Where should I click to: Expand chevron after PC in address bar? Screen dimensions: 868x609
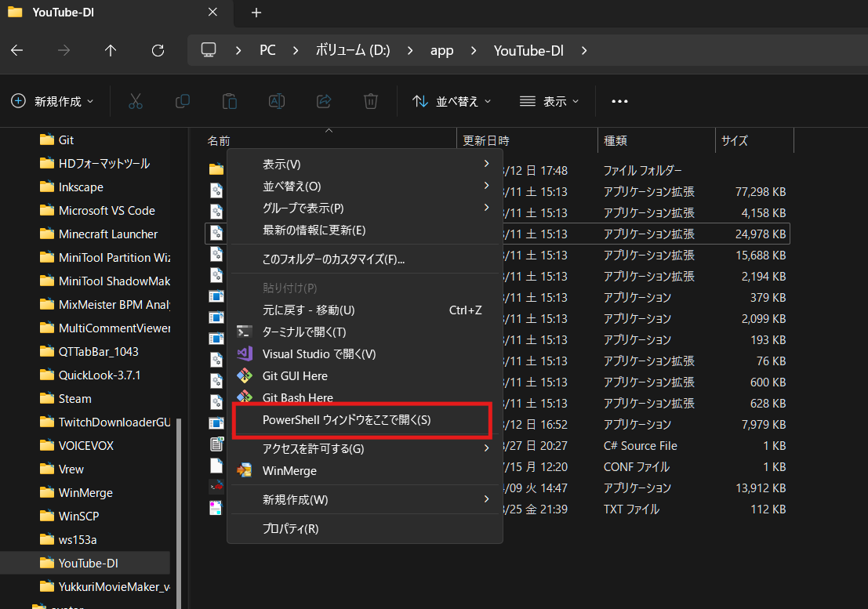tap(296, 50)
